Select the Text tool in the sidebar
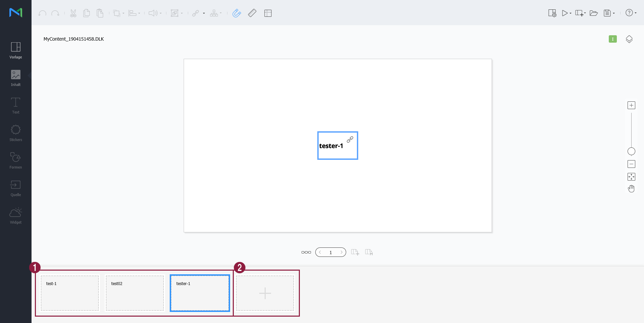644x323 pixels. coord(16,105)
